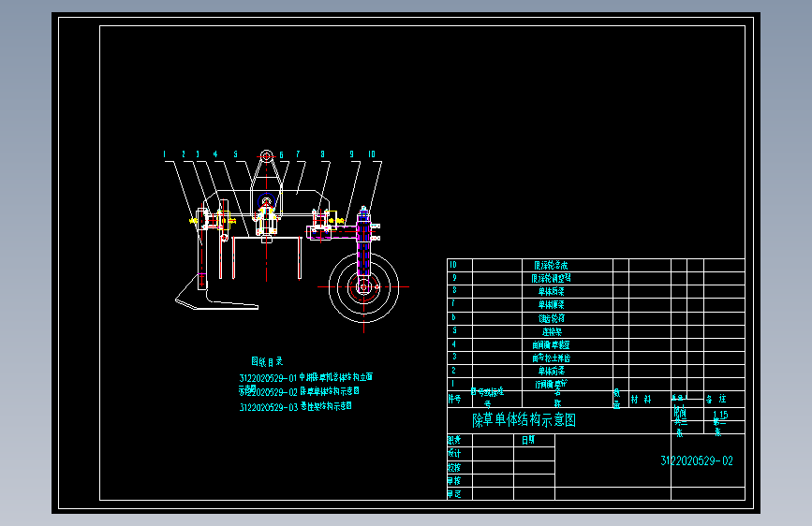
Task: Select the scale value 1:15
Action: [x=720, y=415]
